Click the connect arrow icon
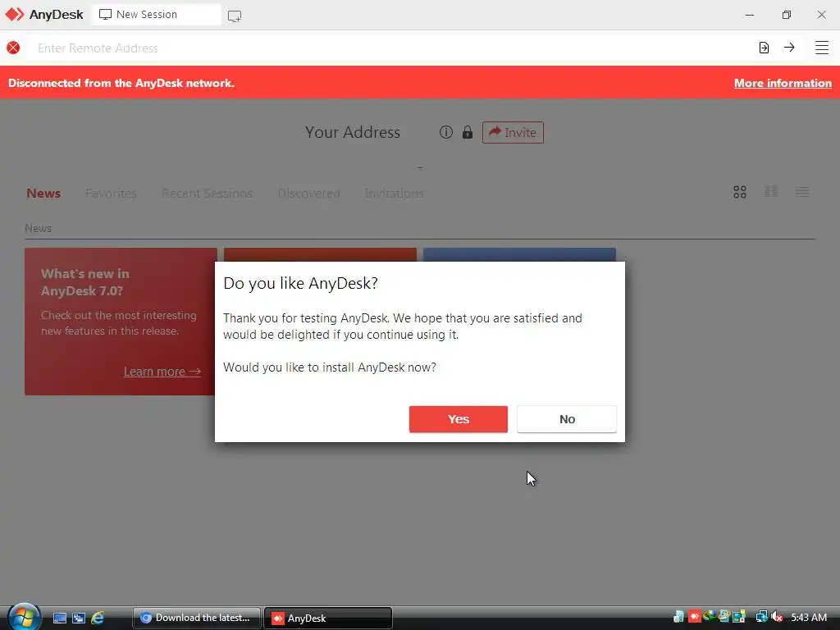The width and height of the screenshot is (840, 630). pyautogui.click(x=789, y=48)
